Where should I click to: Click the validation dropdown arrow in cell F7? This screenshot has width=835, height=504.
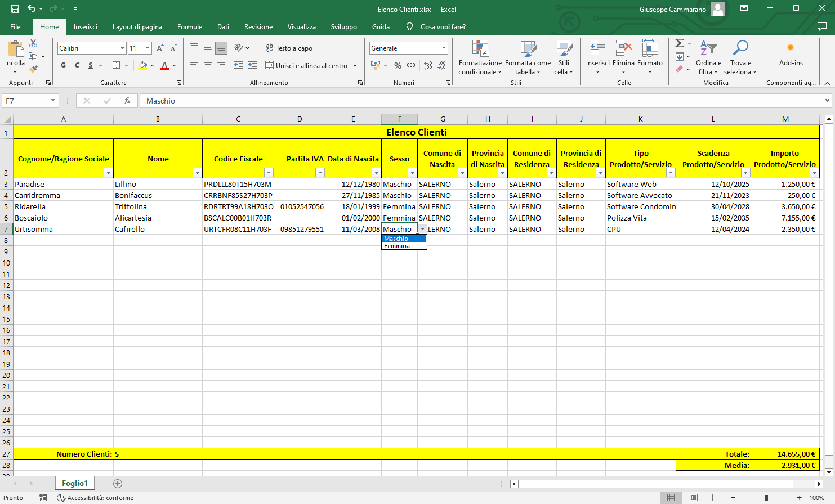[x=422, y=229]
